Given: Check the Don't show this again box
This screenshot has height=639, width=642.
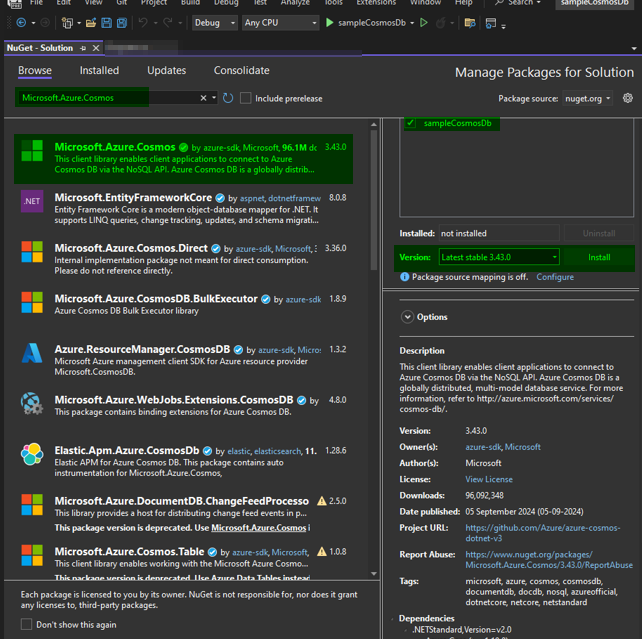Looking at the screenshot, I should coord(26,625).
